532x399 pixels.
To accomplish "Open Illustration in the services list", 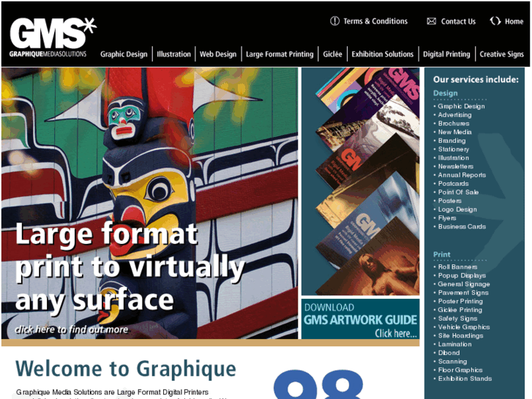I will tap(453, 158).
